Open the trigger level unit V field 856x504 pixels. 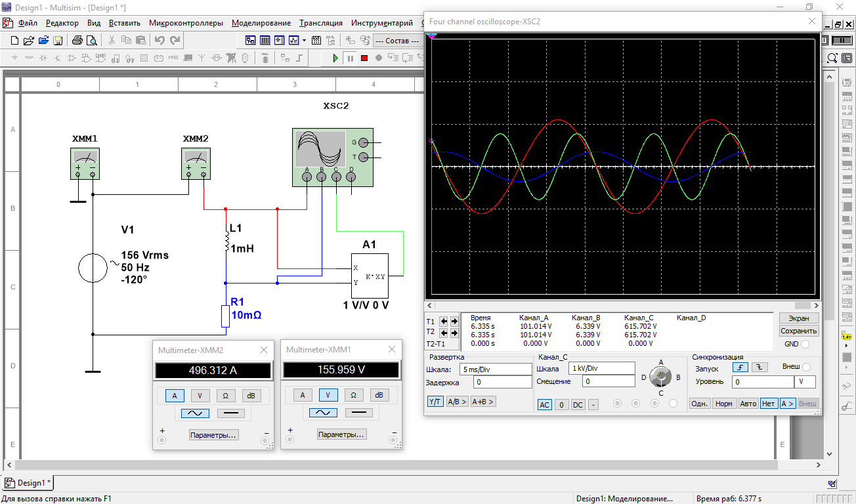coord(805,381)
